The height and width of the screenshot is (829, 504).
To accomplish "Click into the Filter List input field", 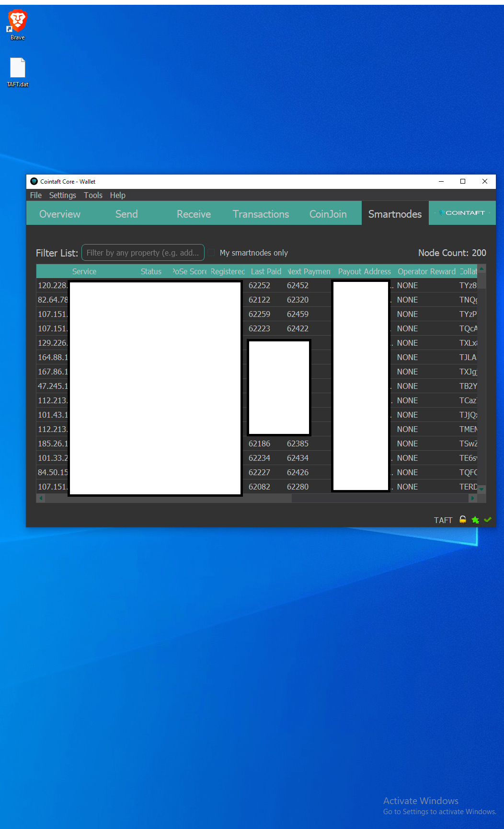I will pos(143,253).
